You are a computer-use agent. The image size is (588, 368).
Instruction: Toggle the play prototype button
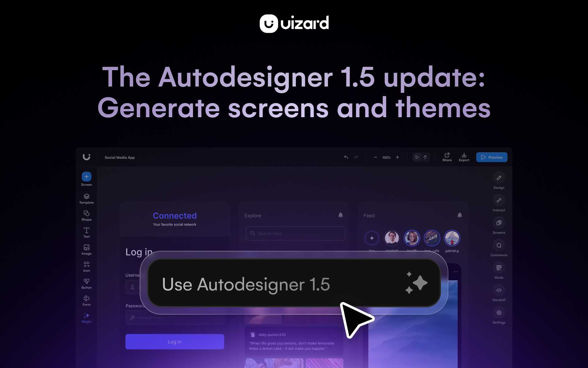(416, 157)
